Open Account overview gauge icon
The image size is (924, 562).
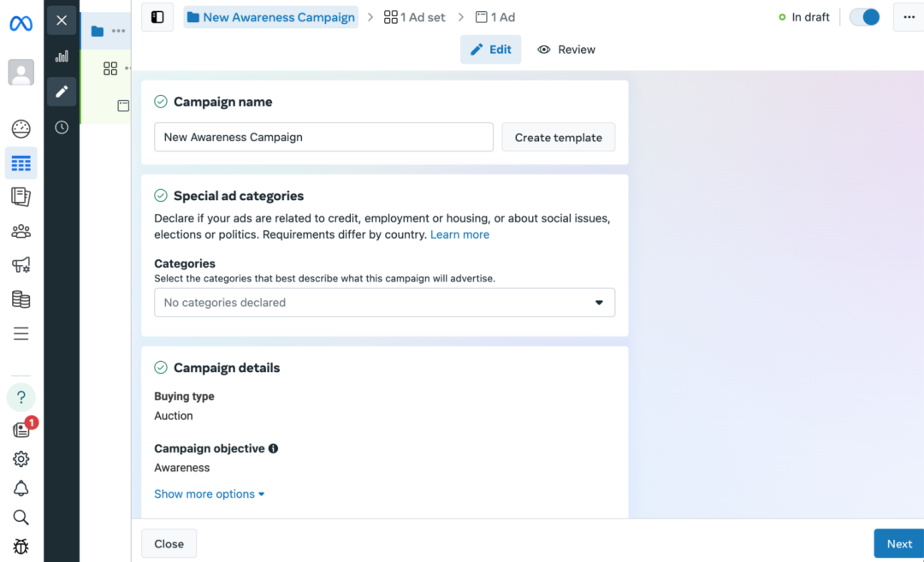(21, 129)
